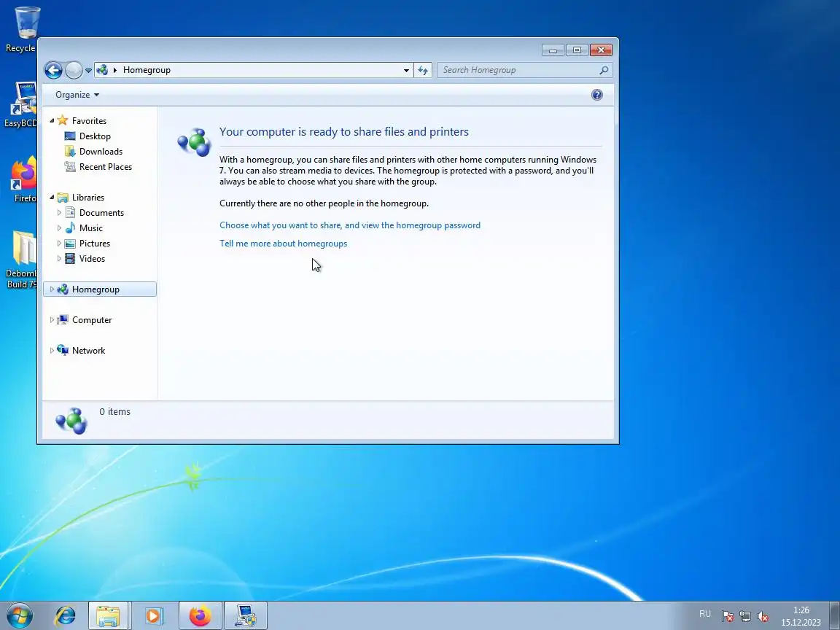Expand the Pictures library
Screen dimensions: 840x630
pyautogui.click(x=59, y=244)
